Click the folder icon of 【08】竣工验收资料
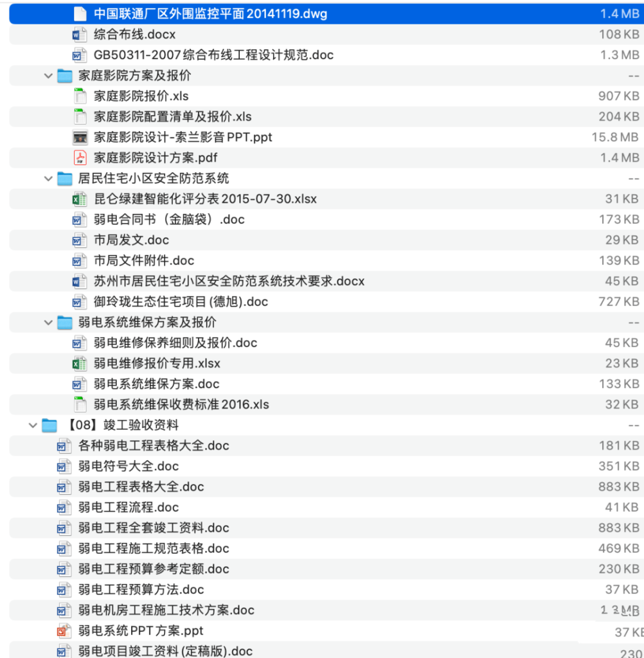 (49, 425)
